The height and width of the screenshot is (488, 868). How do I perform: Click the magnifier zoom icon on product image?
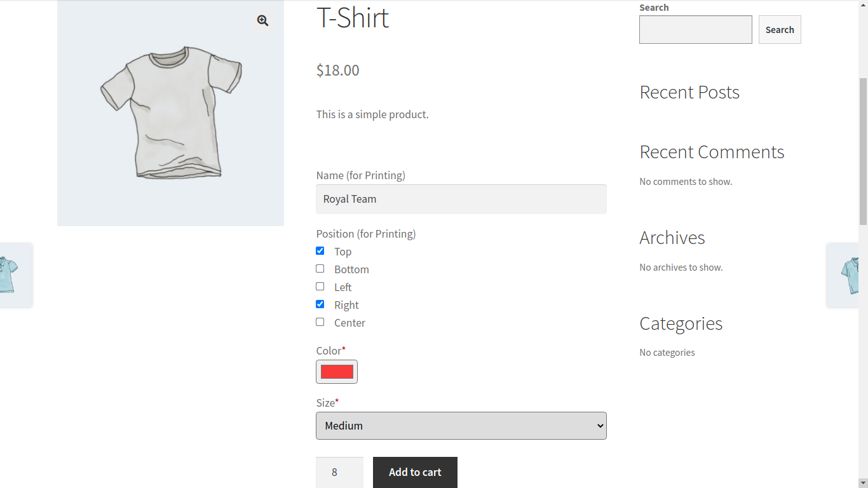point(262,21)
